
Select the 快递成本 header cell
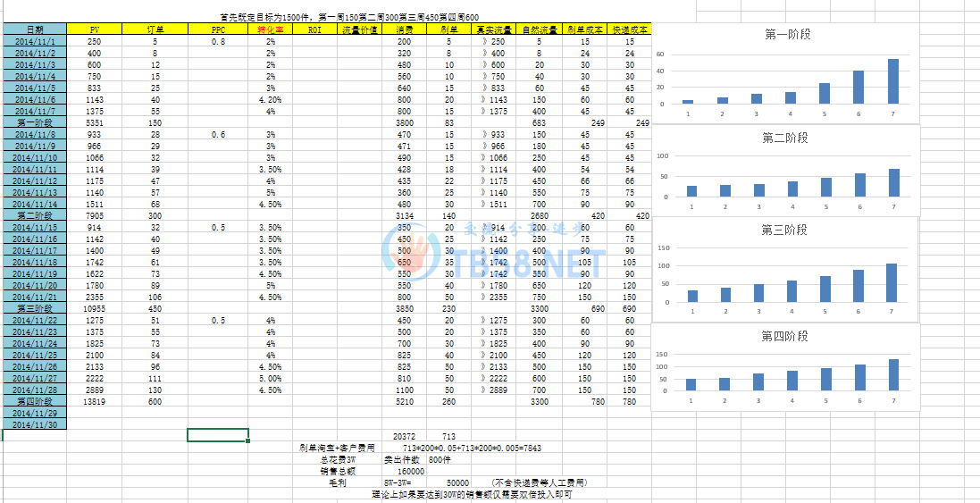pyautogui.click(x=630, y=29)
